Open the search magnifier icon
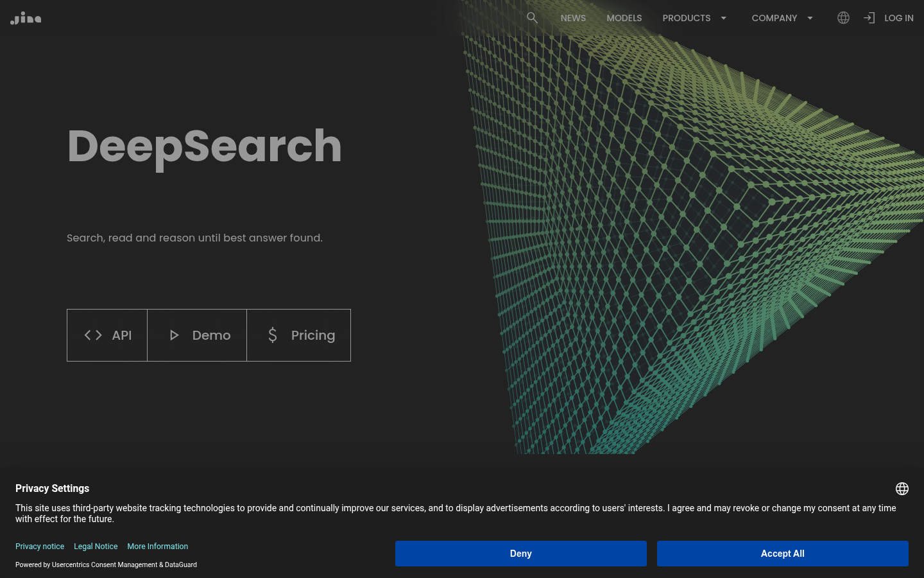Image resolution: width=924 pixels, height=578 pixels. [532, 17]
